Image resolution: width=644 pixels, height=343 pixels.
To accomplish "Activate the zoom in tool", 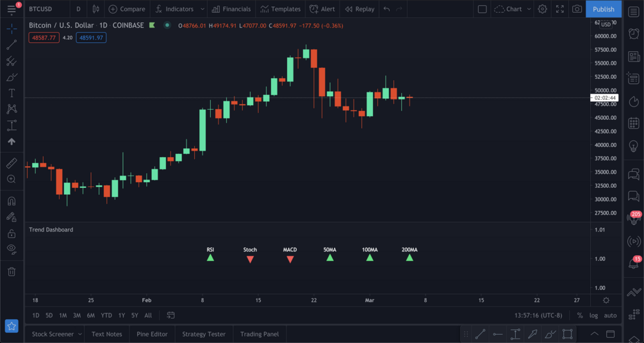I will [12, 179].
